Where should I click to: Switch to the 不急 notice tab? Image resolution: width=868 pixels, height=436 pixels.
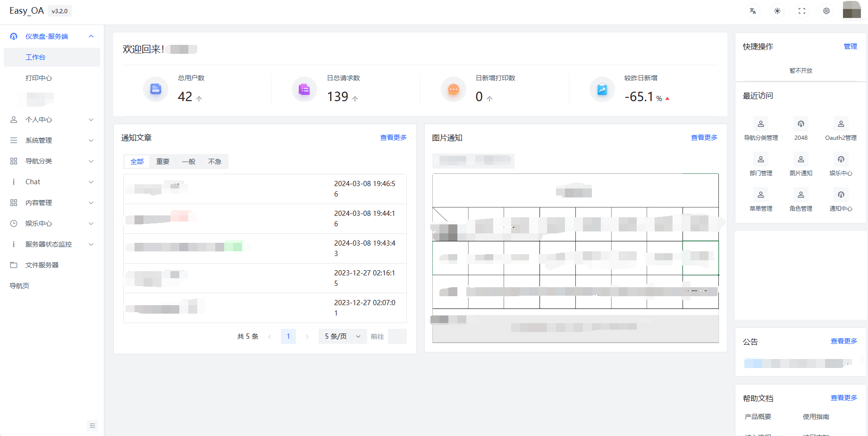(215, 162)
